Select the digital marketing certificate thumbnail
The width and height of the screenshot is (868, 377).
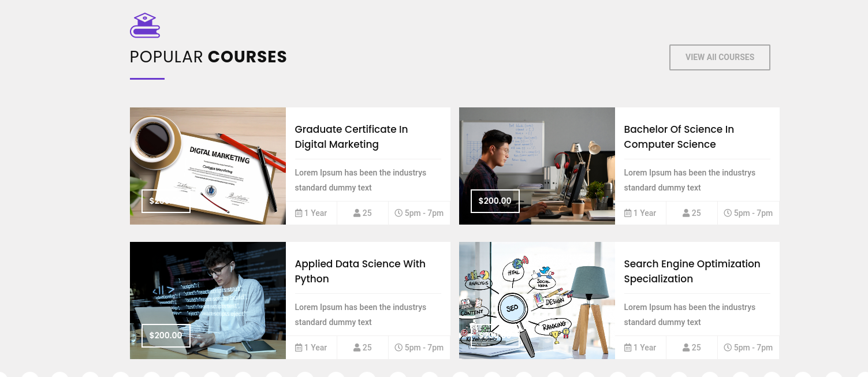point(208,166)
